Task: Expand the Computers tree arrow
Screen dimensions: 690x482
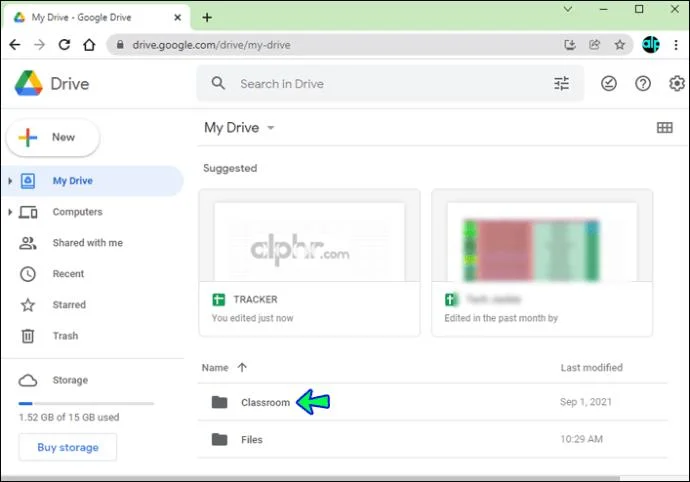Action: click(x=10, y=212)
